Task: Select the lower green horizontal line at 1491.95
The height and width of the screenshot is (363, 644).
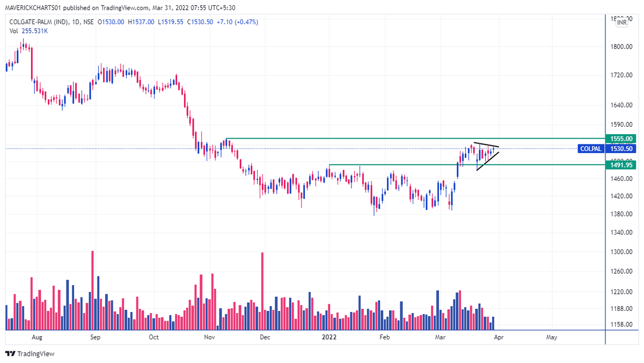Action: (466, 165)
